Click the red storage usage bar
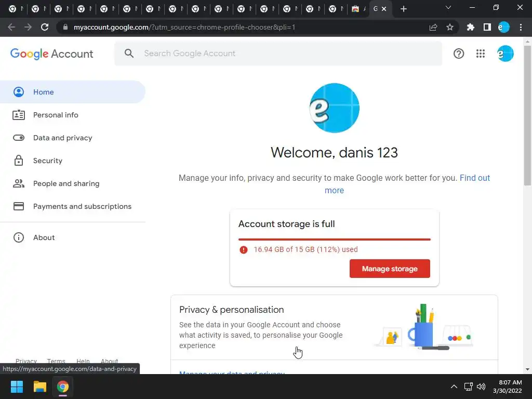The image size is (532, 399). click(334, 240)
